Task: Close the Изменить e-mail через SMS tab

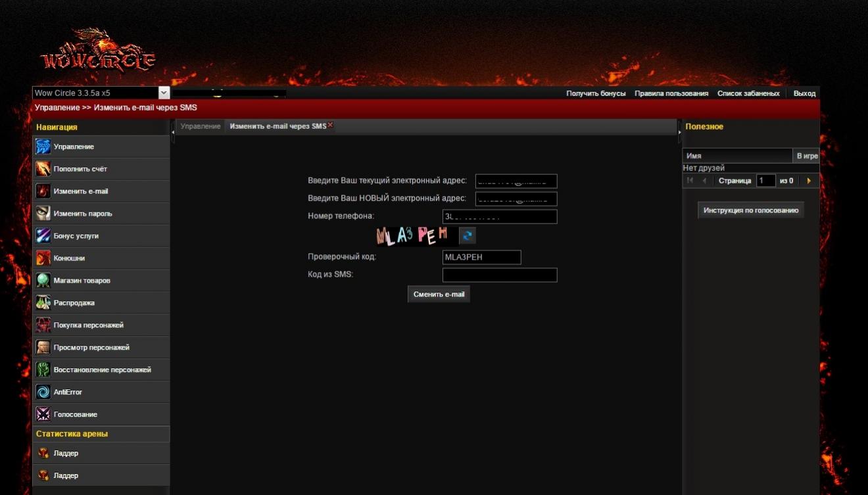Action: point(330,125)
